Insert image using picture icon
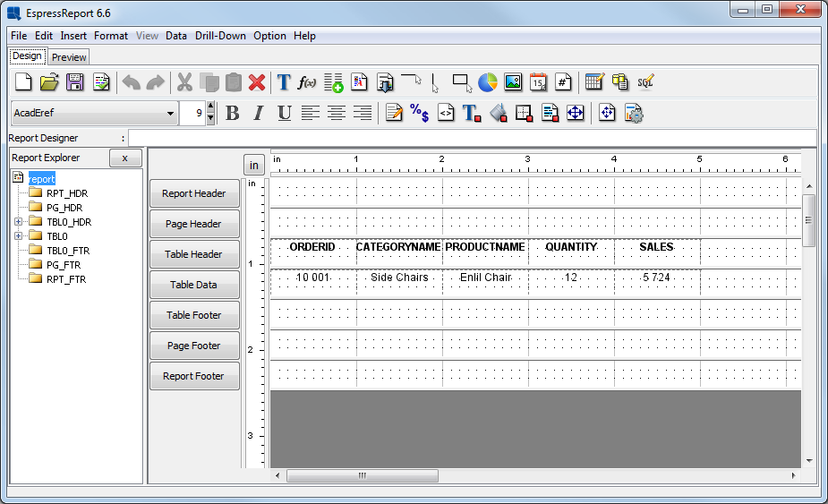The height and width of the screenshot is (504, 828). (x=513, y=82)
